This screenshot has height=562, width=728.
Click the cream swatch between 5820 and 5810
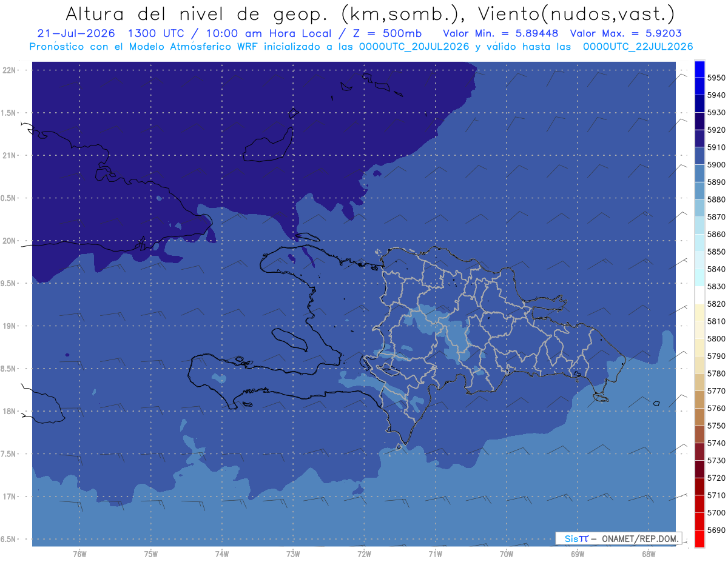tap(699, 312)
